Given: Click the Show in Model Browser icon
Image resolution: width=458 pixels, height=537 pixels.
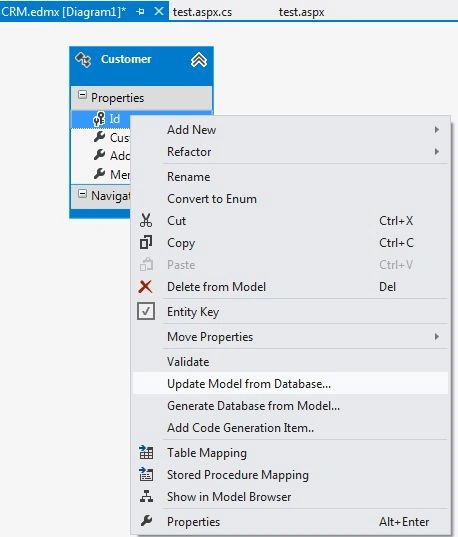Looking at the screenshot, I should pos(146,496).
